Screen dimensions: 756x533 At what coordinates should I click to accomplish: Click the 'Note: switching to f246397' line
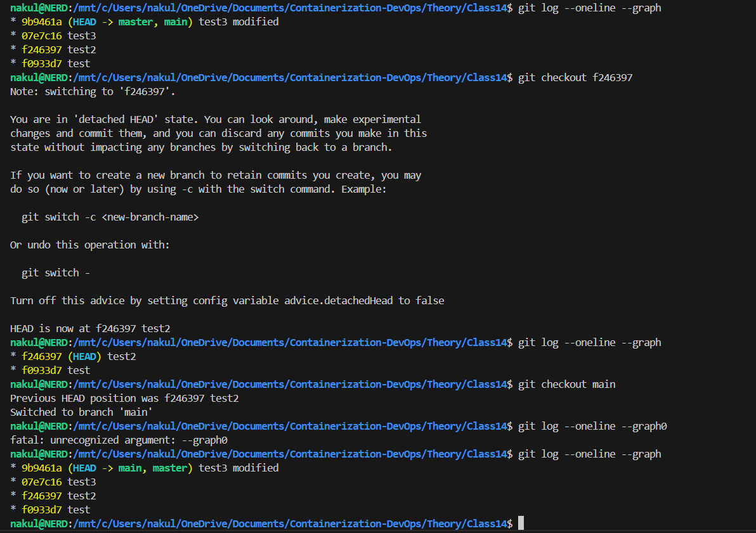click(93, 91)
